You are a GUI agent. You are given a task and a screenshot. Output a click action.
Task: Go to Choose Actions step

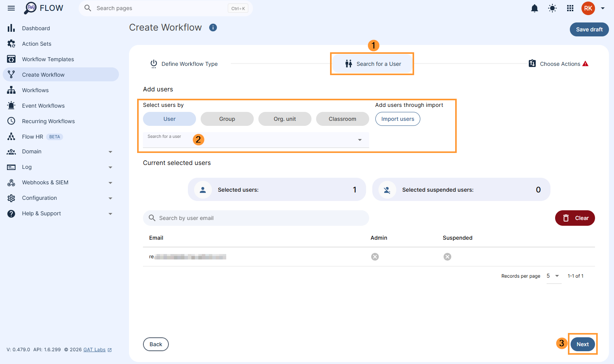558,64
